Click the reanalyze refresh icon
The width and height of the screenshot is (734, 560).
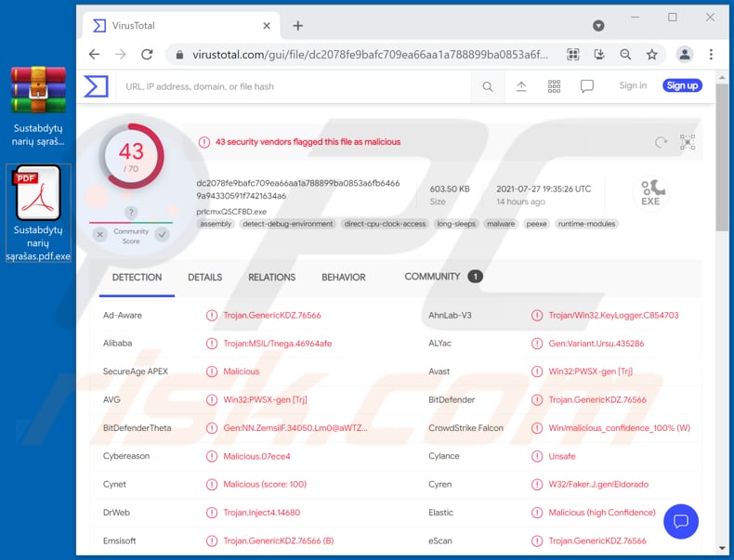point(661,142)
